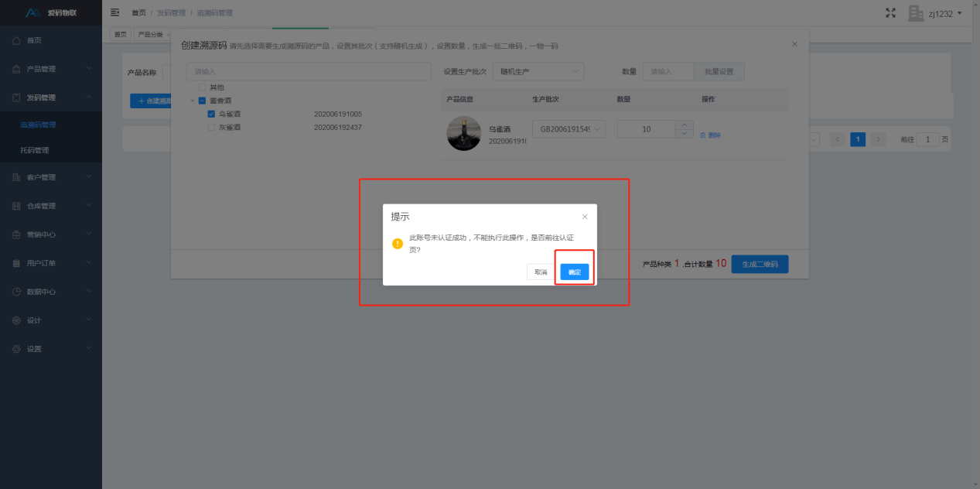Click the 产品管理 icon in sidebar
Screen dimensions: 980x489
(x=16, y=69)
